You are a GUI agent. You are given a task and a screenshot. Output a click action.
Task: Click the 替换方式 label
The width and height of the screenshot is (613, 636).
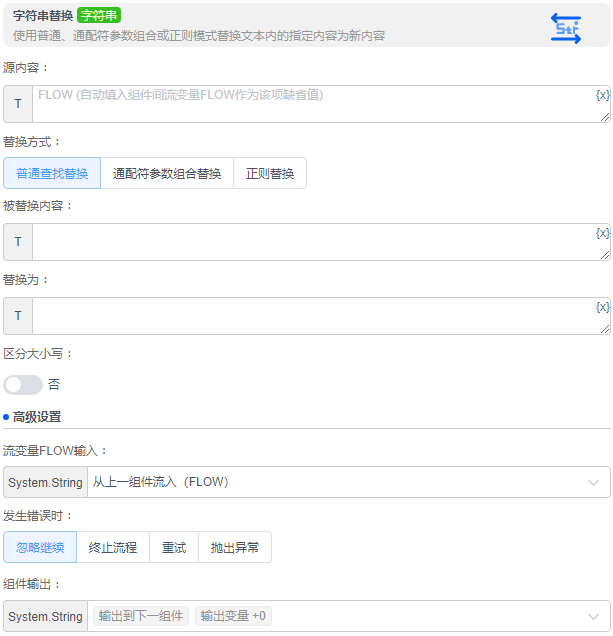(x=31, y=142)
